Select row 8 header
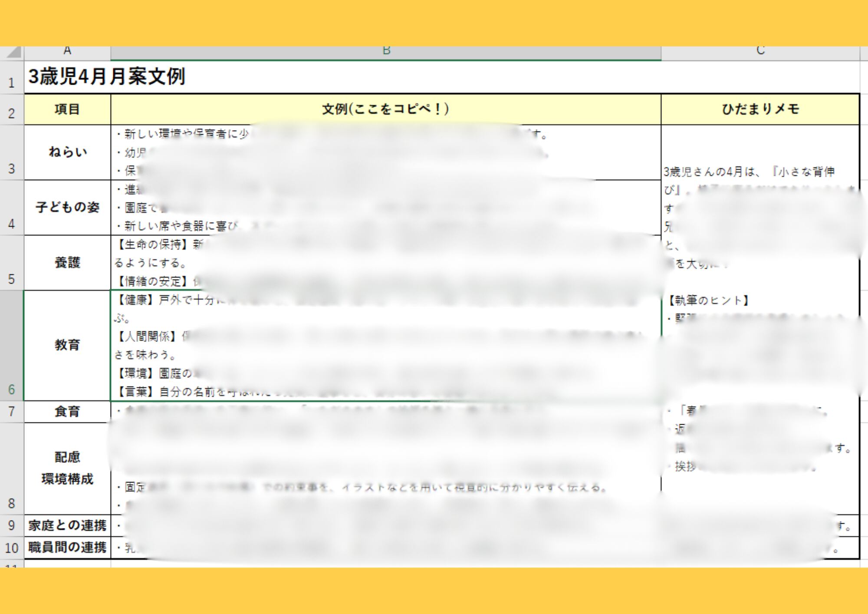 12,469
